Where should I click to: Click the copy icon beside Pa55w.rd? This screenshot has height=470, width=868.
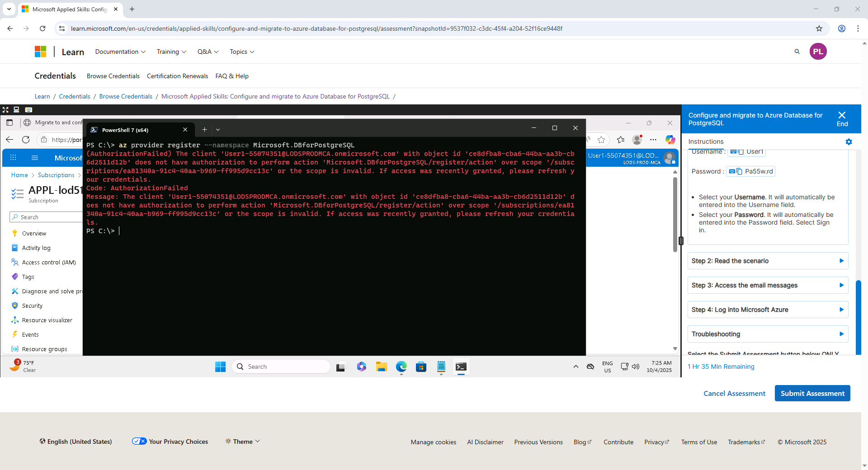click(x=739, y=171)
